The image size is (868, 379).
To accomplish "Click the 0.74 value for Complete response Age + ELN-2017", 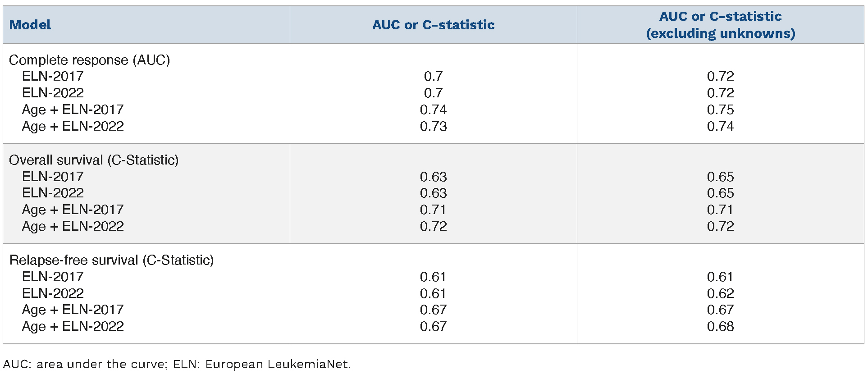I will click(433, 110).
